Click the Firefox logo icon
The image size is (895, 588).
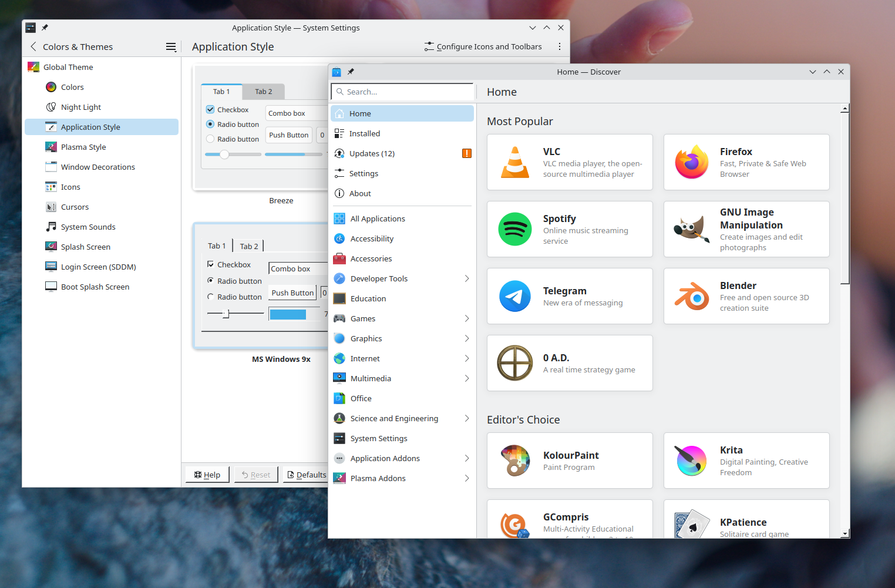pos(692,162)
